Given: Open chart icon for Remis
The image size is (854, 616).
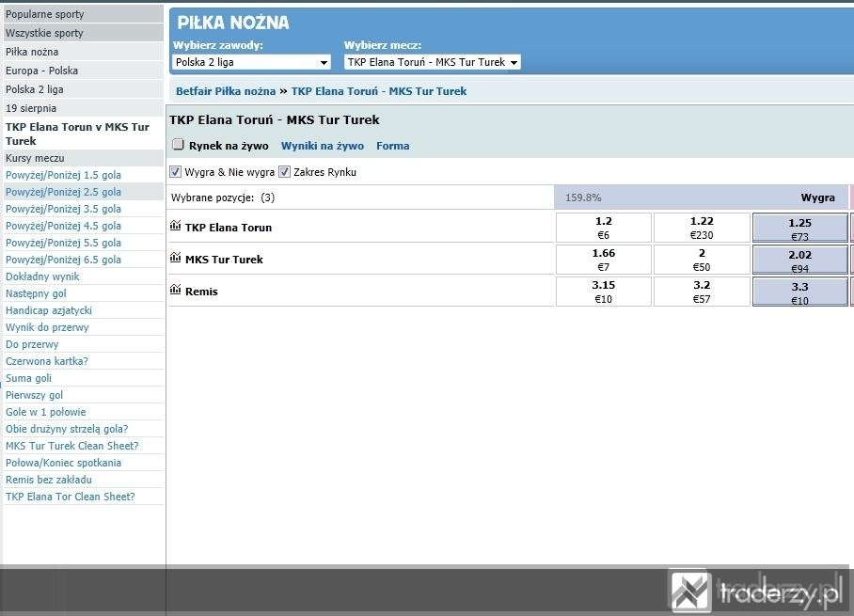Looking at the screenshot, I should 175,290.
